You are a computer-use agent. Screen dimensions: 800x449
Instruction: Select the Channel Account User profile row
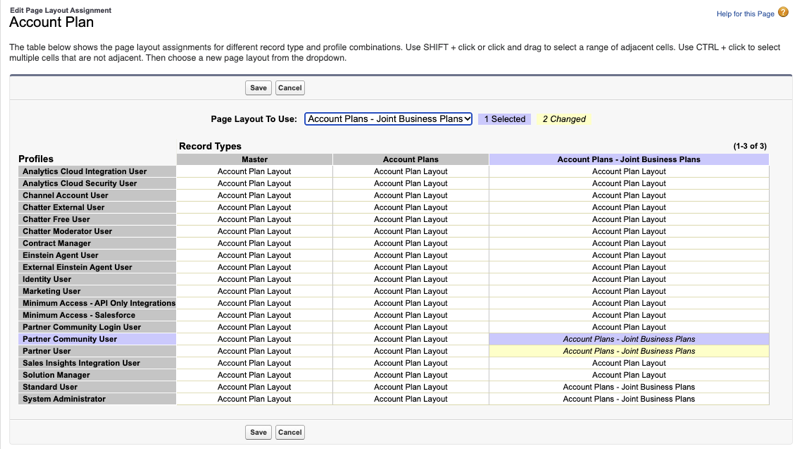click(x=97, y=195)
